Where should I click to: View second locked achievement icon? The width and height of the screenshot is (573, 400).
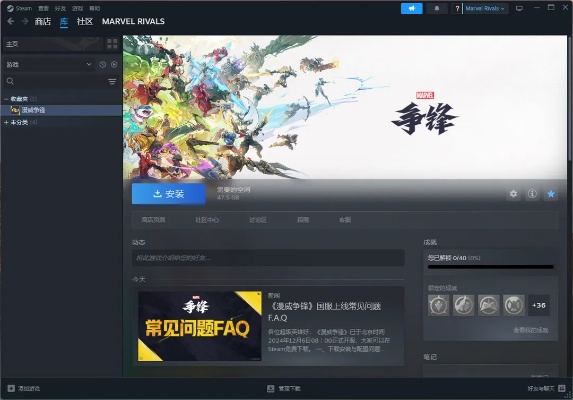pyautogui.click(x=463, y=305)
